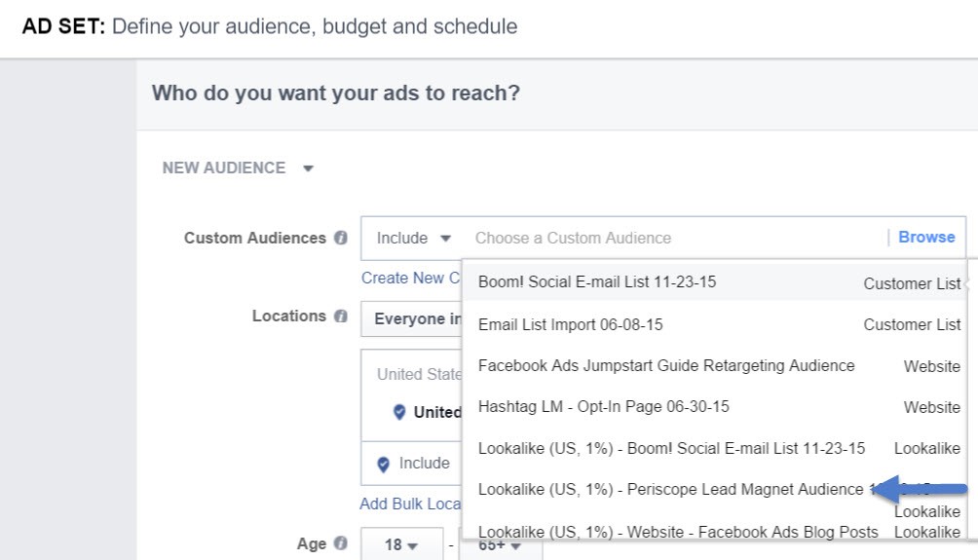Open the Age info tooltip icon
The image size is (978, 560).
341,543
